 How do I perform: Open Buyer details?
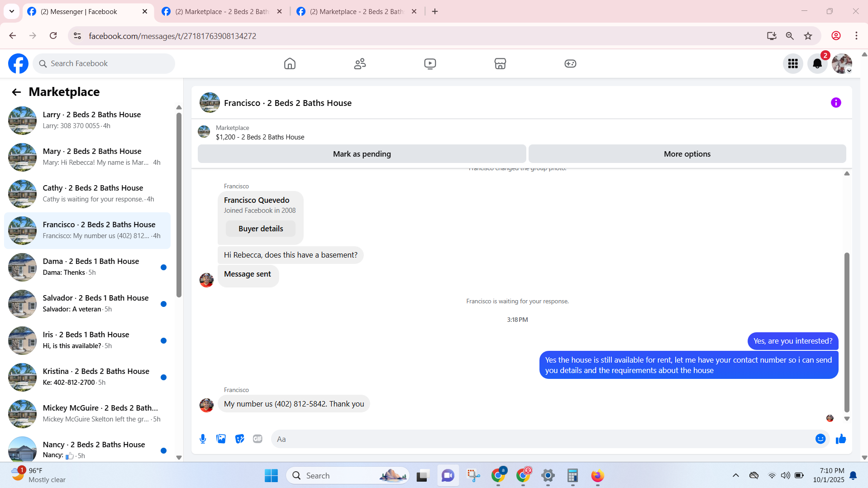261,229
